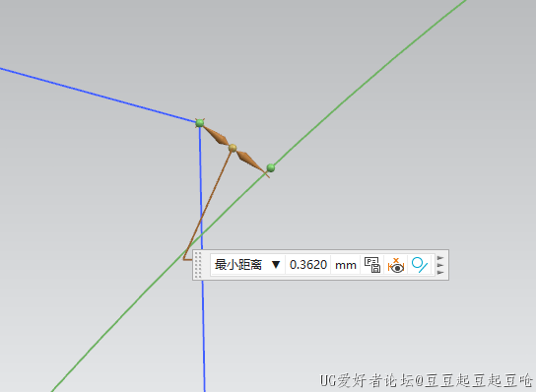The width and height of the screenshot is (536, 392).
Task: Select the green point at blue line corner
Action: click(x=200, y=123)
